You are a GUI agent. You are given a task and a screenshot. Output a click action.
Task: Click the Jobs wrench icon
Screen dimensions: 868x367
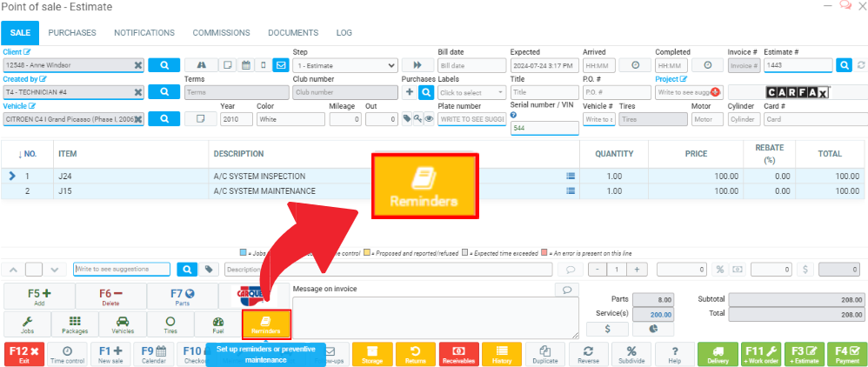(x=27, y=325)
